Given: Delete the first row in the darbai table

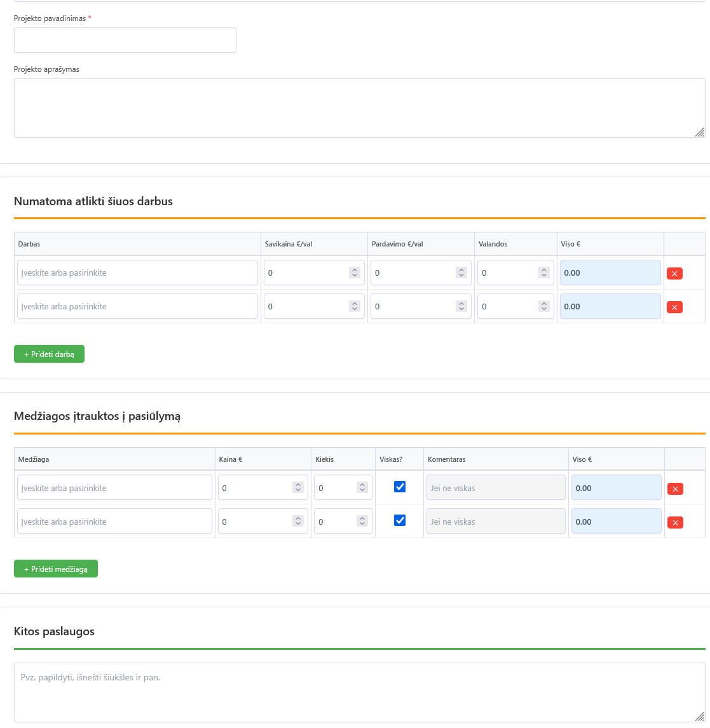Looking at the screenshot, I should coord(674,273).
